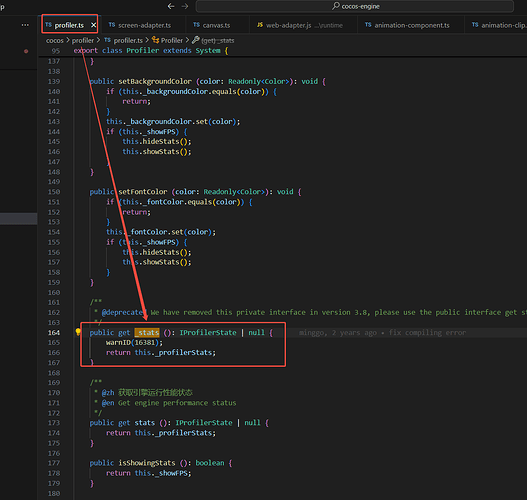Click the cocos-engine search bar
Screen dimensions: 527x500
tap(355, 6)
